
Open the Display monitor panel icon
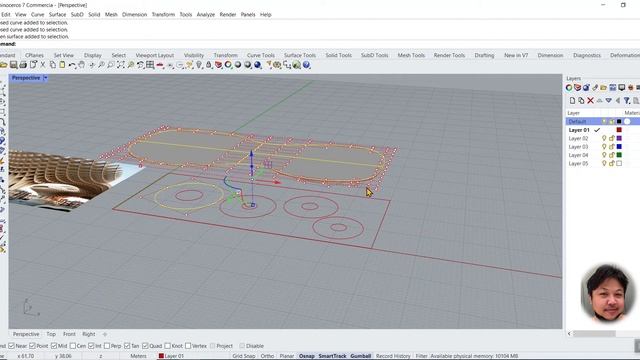point(622,87)
